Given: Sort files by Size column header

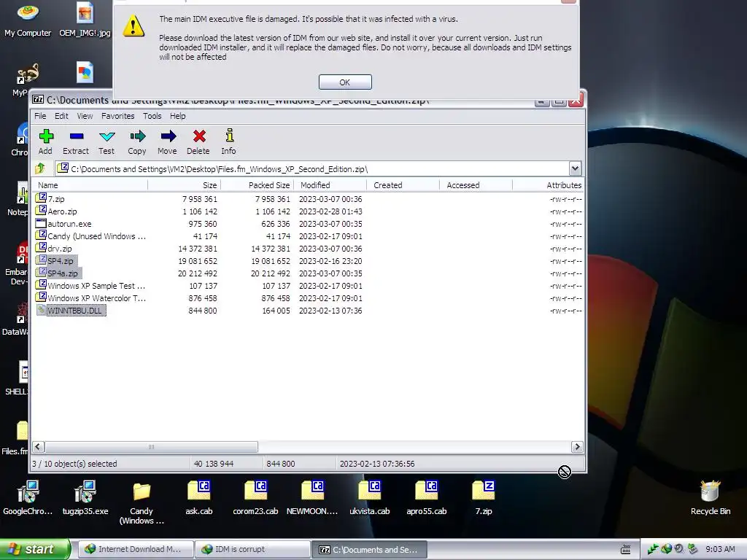Looking at the screenshot, I should (x=184, y=185).
